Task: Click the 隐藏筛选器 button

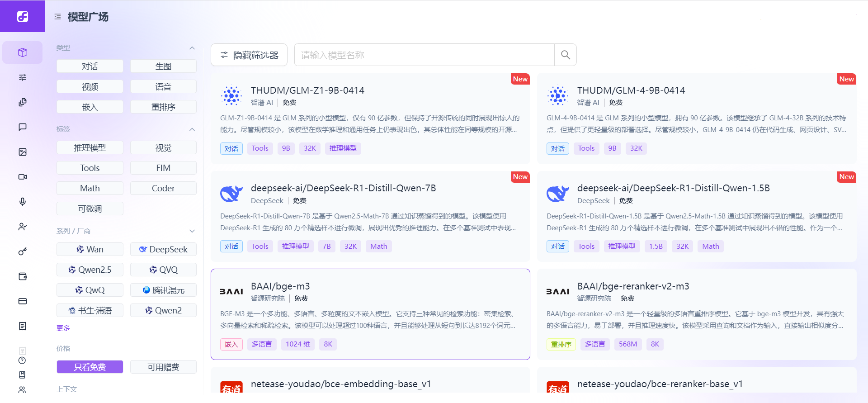Action: [x=249, y=55]
